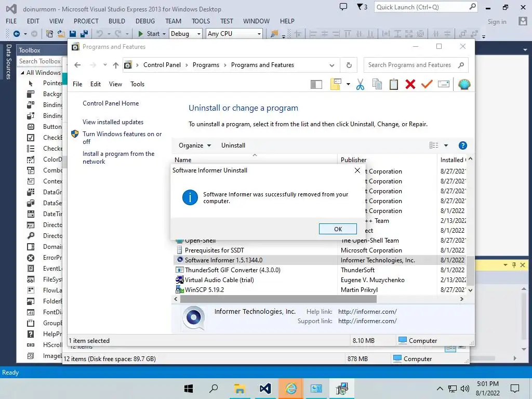The width and height of the screenshot is (532, 399).
Task: Open BUILD menu in Visual Studio
Action: (117, 21)
